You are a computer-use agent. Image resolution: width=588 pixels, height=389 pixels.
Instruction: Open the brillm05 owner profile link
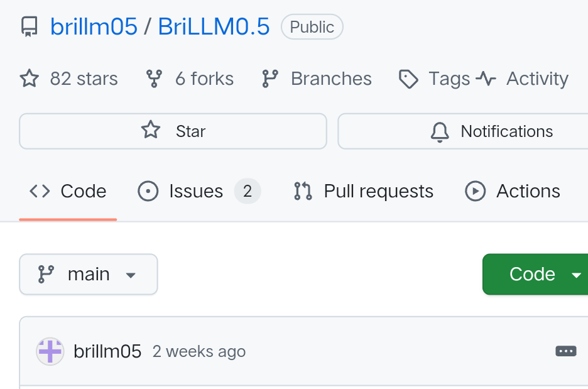(94, 27)
